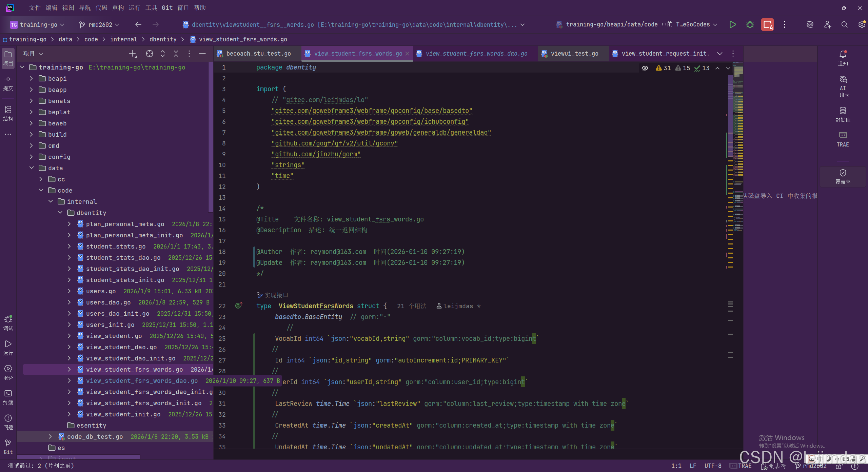Viewport: 868px width, 472px height.
Task: Collapse all nodes in project tree
Action: 176,54
